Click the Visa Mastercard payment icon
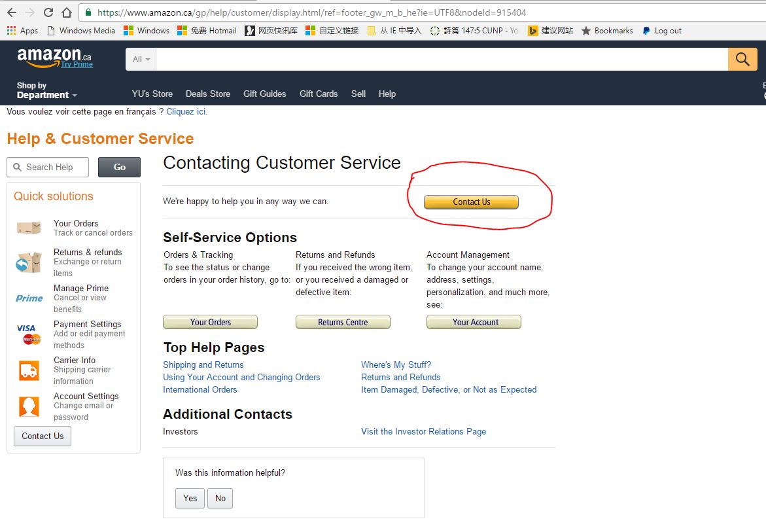Screen dimensions: 766x532 pos(29,334)
